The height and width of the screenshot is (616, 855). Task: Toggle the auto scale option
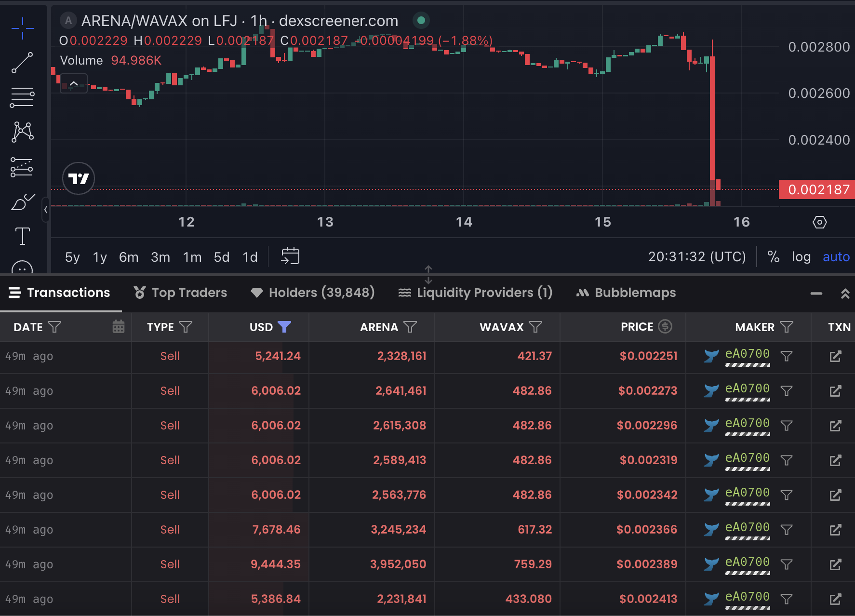tap(836, 257)
